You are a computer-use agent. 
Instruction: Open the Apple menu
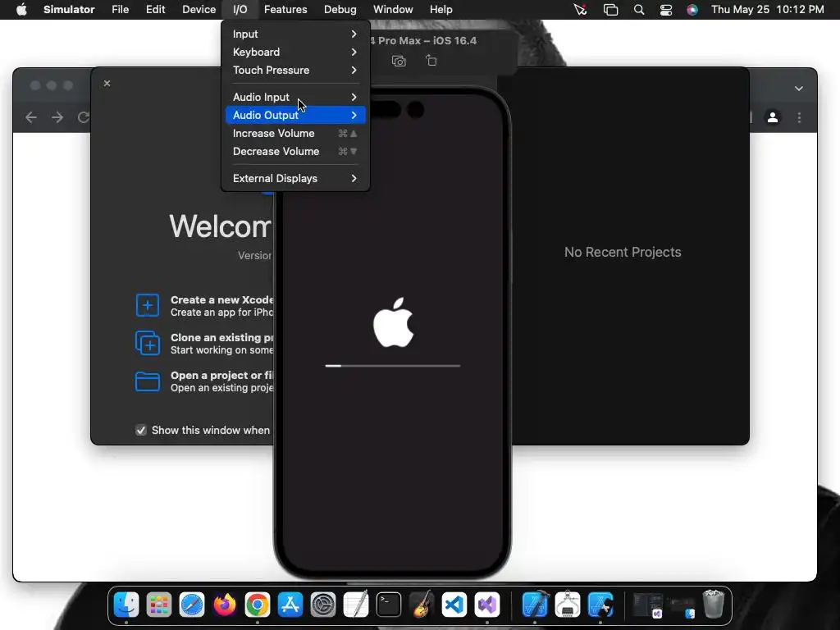tap(21, 10)
